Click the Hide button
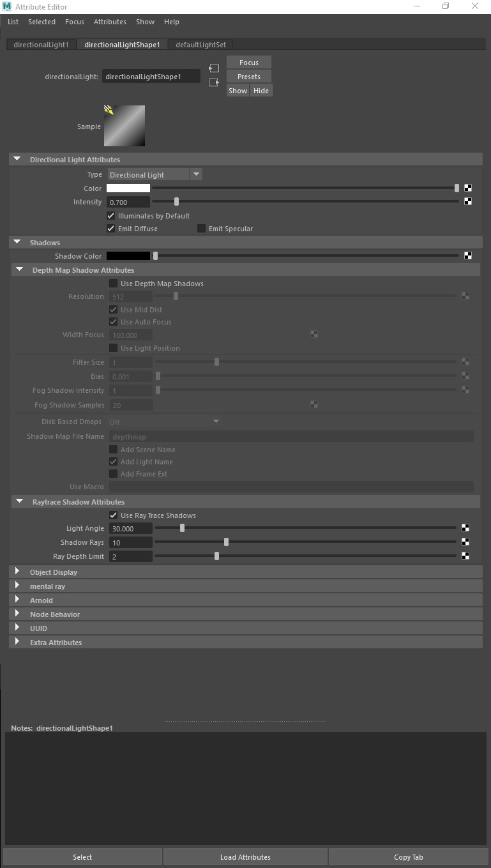 [261, 91]
